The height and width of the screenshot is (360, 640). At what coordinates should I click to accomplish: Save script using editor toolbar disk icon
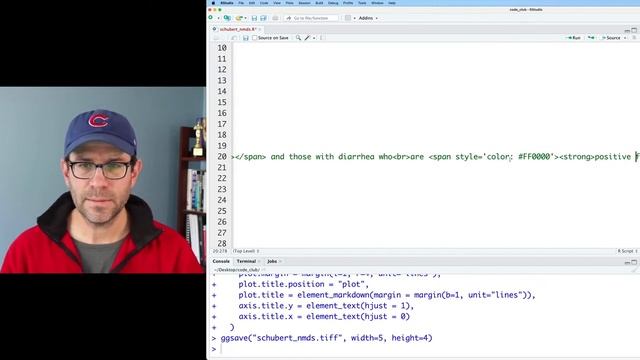[245, 38]
